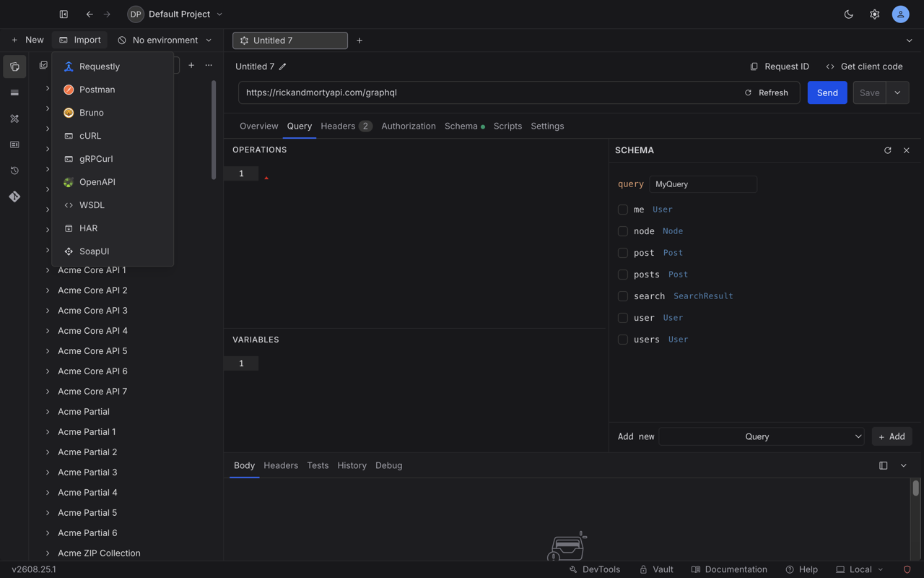Open the History icon in left sidebar

pyautogui.click(x=14, y=171)
